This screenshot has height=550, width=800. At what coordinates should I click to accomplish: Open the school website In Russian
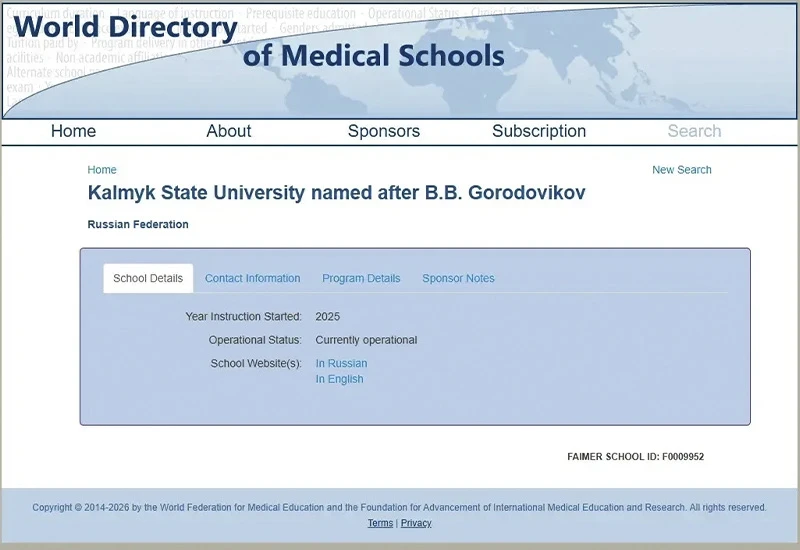pos(341,363)
